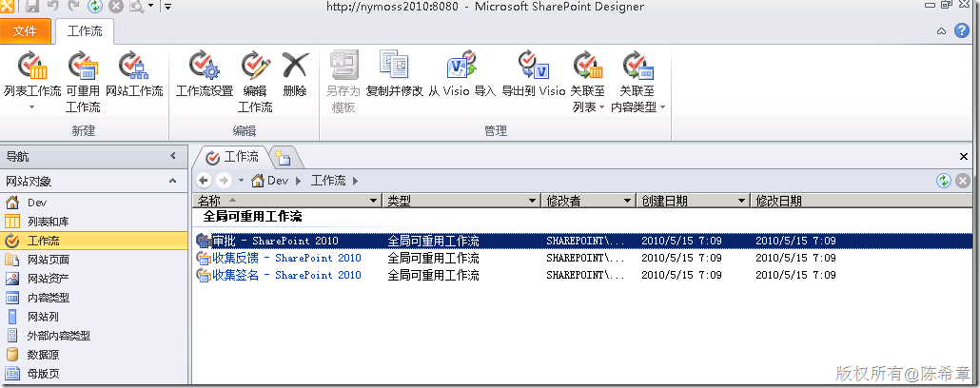Select Dev in the navigation pane
The width and height of the screenshot is (980, 388).
click(94, 203)
